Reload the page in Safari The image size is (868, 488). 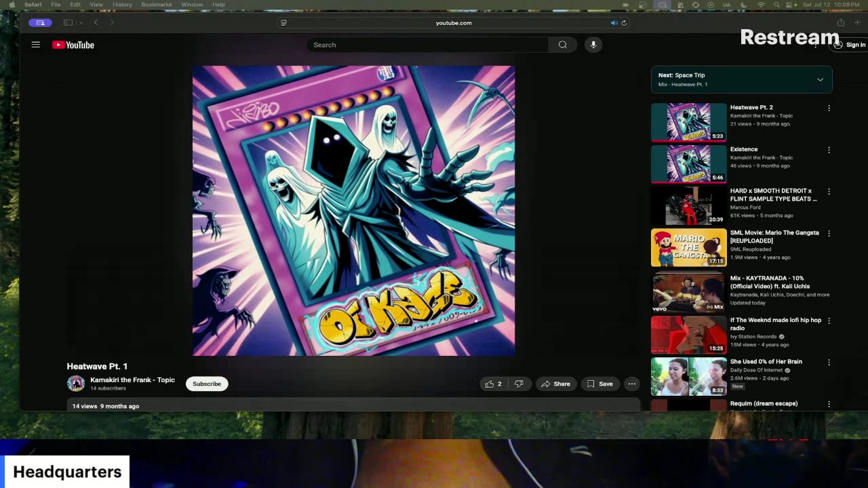coord(624,22)
